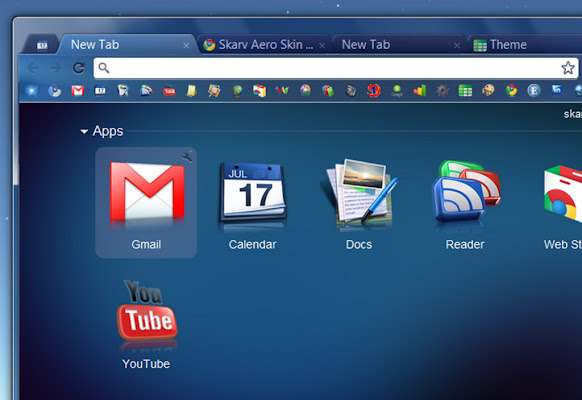582x400 pixels.
Task: Open the Web Store bookmark in bookmarks bar
Action: click(x=260, y=91)
